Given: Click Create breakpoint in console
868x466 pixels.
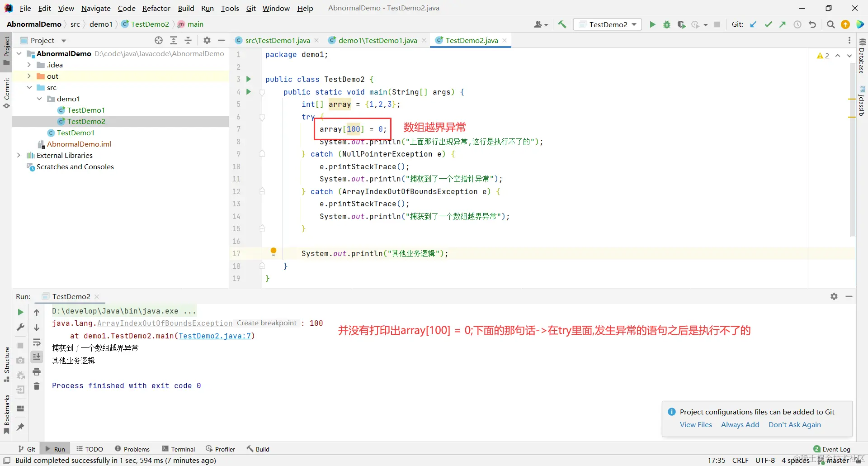Looking at the screenshot, I should point(267,323).
